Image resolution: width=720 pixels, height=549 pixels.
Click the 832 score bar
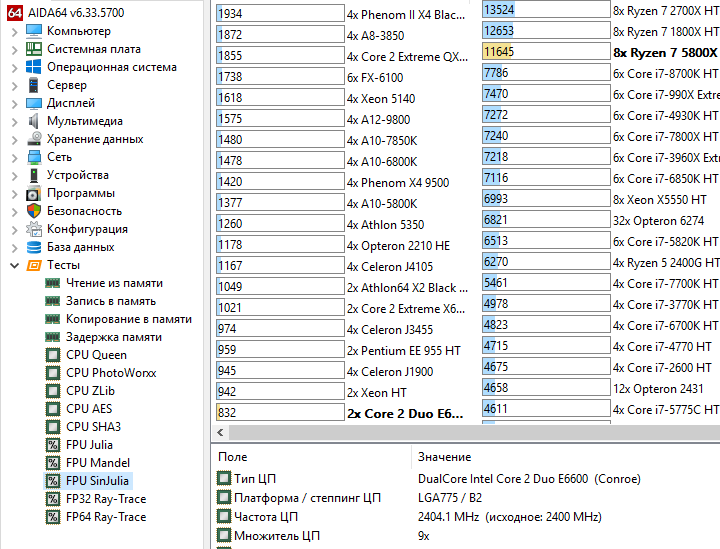[x=280, y=412]
